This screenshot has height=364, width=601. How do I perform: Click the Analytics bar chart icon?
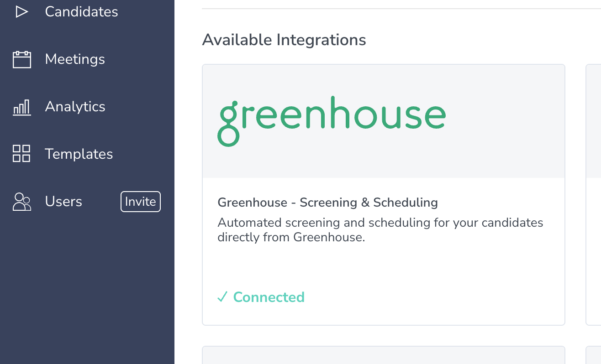21,107
